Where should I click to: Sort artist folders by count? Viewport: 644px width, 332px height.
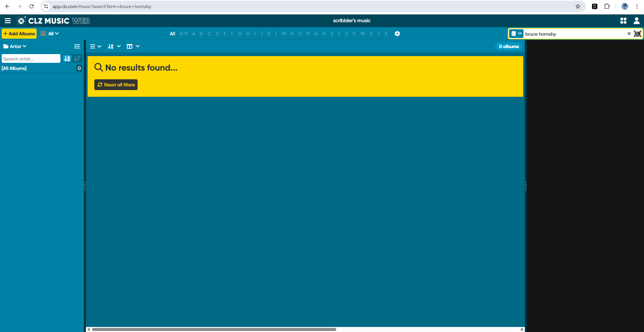pyautogui.click(x=77, y=58)
